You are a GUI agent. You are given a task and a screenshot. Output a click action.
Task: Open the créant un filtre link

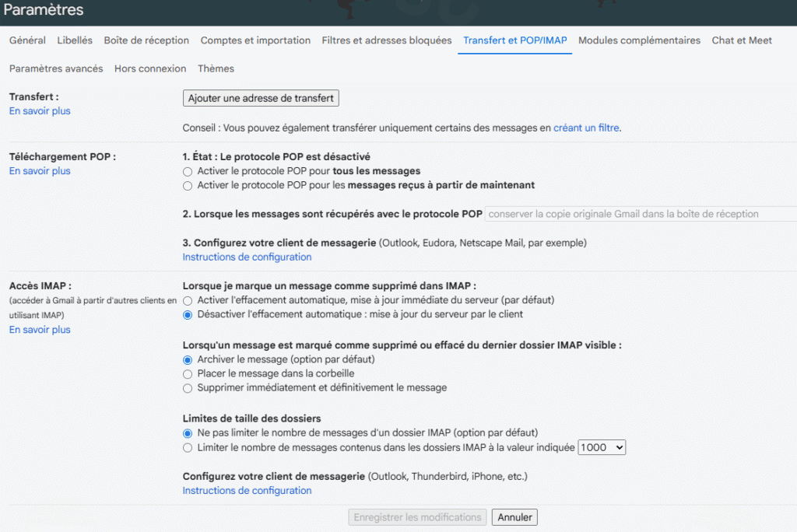coord(586,128)
